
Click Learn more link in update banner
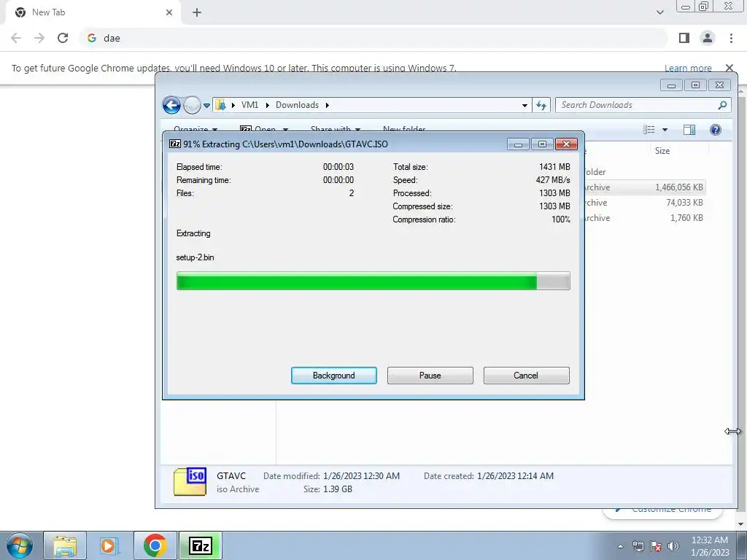[x=688, y=68]
